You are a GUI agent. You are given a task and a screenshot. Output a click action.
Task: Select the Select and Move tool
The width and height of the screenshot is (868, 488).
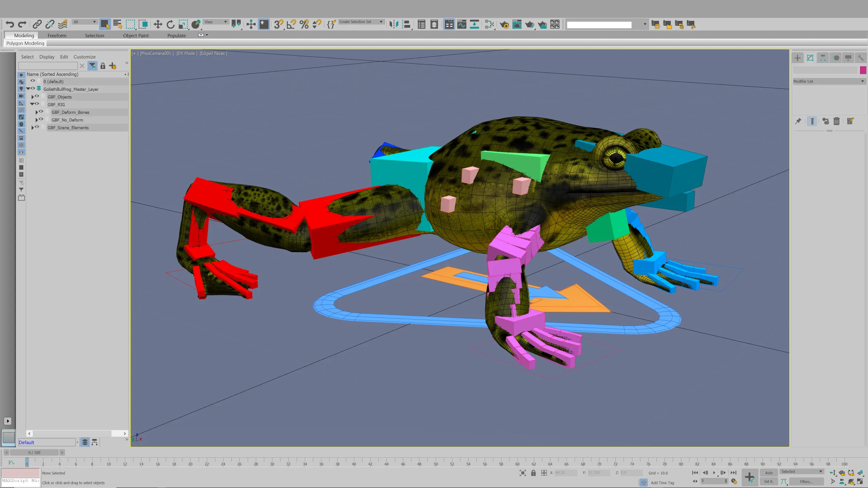click(157, 24)
